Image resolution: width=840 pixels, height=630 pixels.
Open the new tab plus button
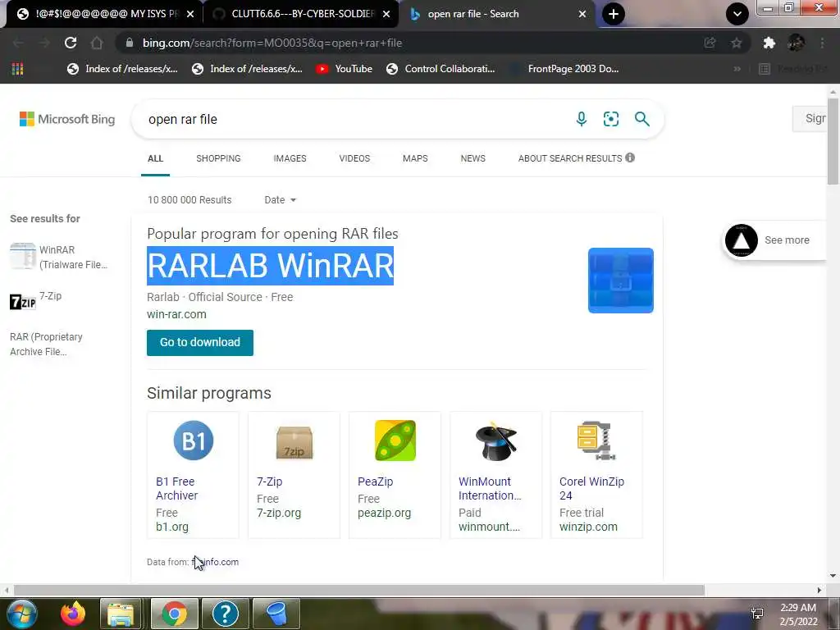click(x=614, y=14)
